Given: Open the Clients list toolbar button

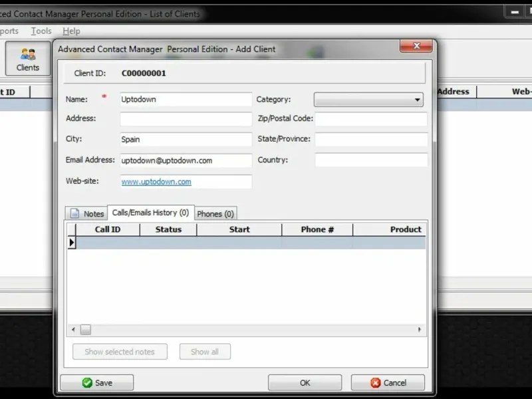Looking at the screenshot, I should coord(28,59).
